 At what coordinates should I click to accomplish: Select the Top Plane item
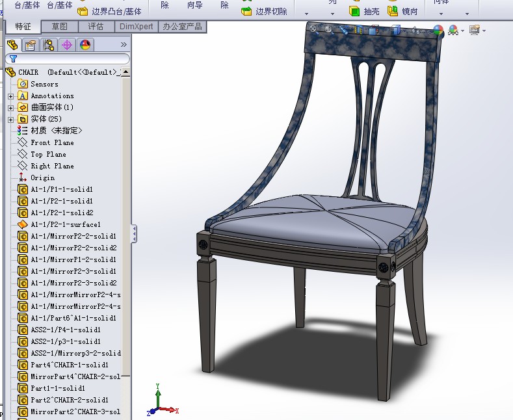click(48, 154)
